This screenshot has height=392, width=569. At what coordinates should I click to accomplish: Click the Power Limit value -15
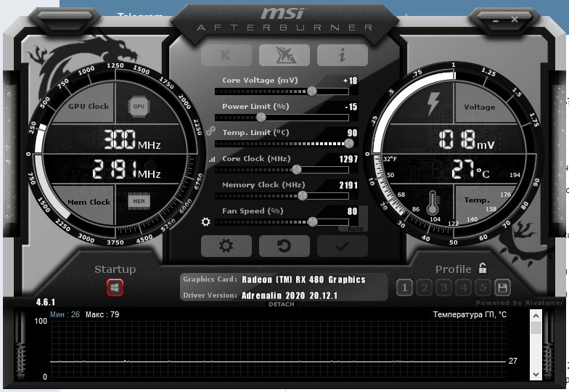point(351,107)
